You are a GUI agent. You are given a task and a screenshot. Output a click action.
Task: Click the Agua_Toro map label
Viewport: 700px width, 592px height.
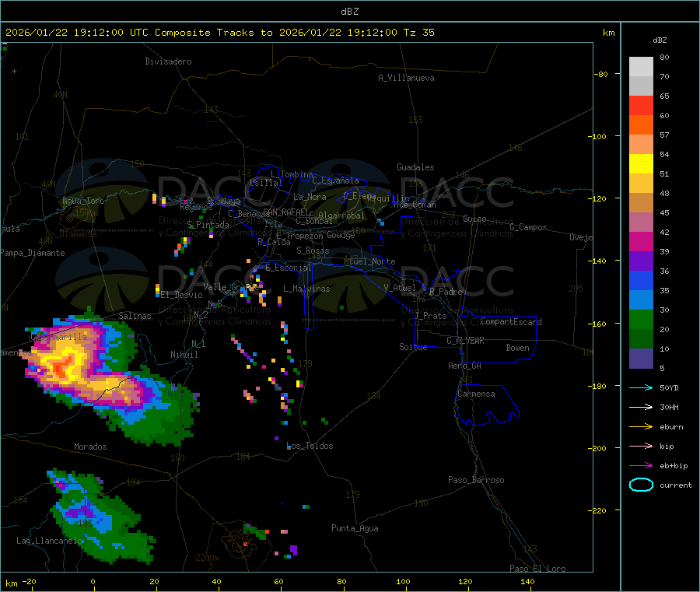pos(83,201)
